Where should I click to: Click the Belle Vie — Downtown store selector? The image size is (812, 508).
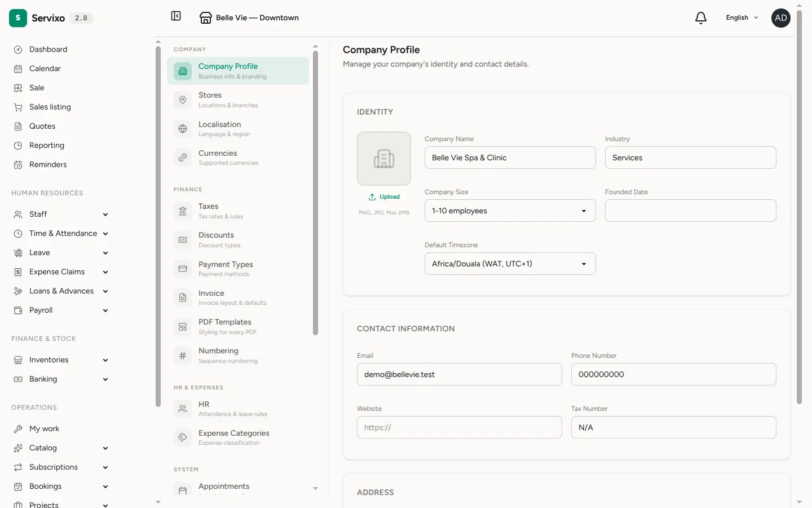click(249, 18)
